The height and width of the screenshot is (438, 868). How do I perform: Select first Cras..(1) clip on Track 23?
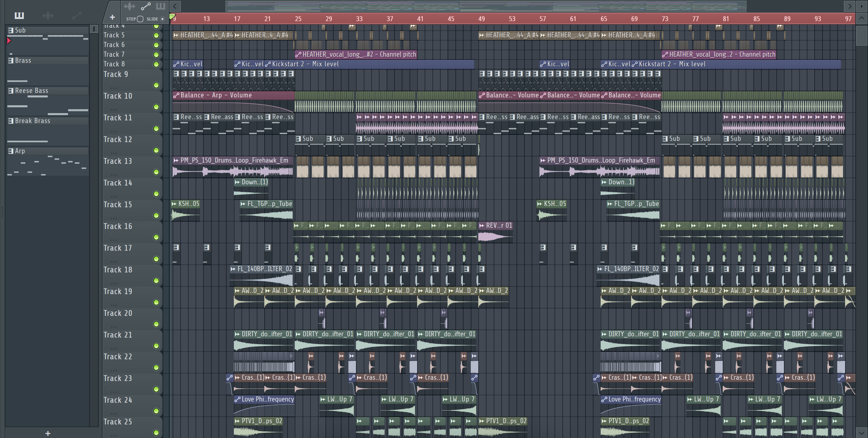tap(249, 384)
